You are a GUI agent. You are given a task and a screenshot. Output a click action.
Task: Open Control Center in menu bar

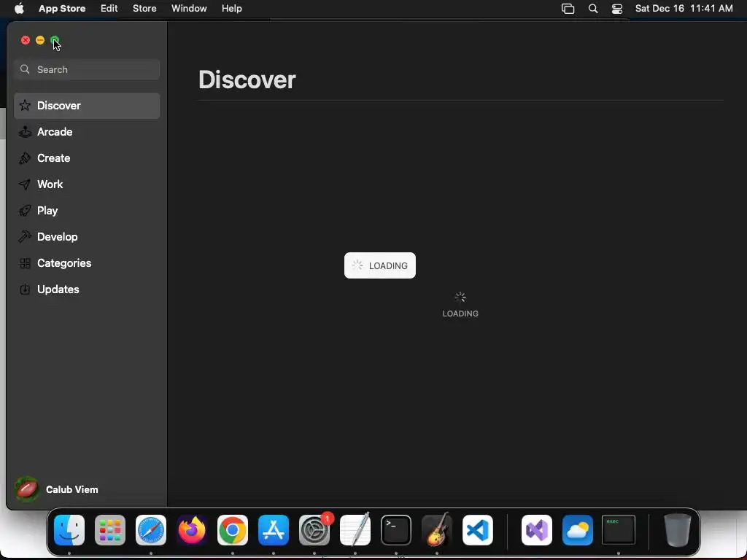(617, 9)
